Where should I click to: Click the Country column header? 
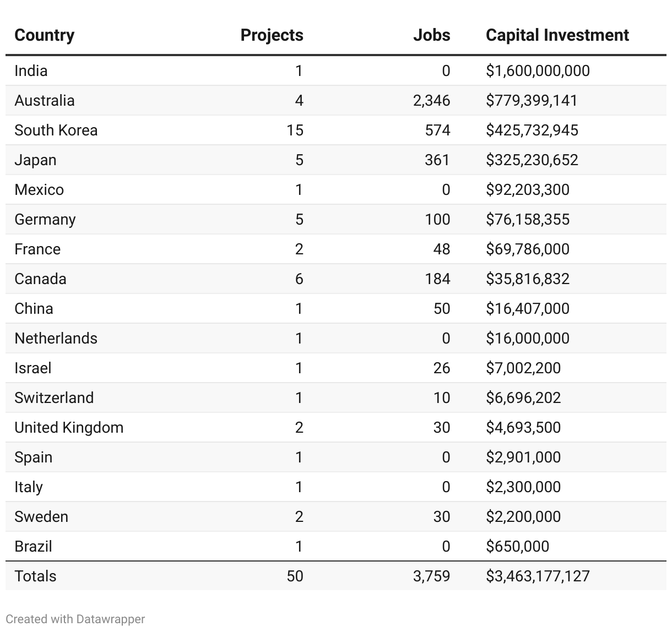tap(44, 35)
